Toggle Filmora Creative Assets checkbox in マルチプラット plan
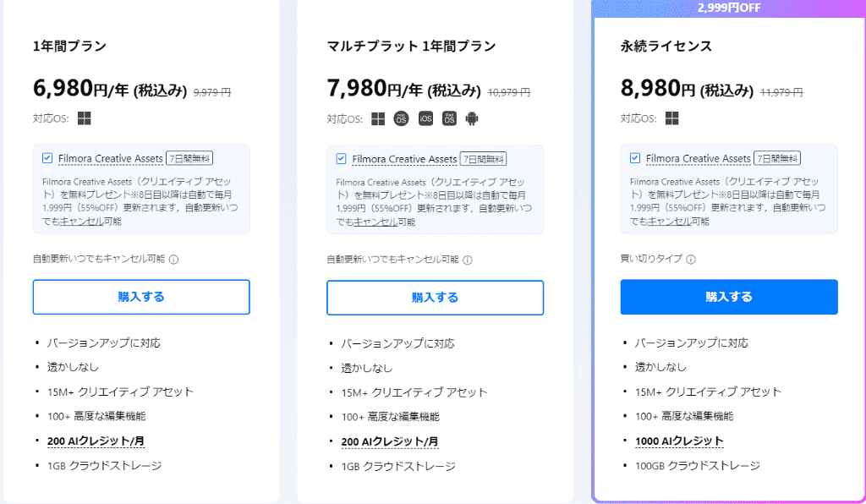The width and height of the screenshot is (866, 504). click(342, 159)
